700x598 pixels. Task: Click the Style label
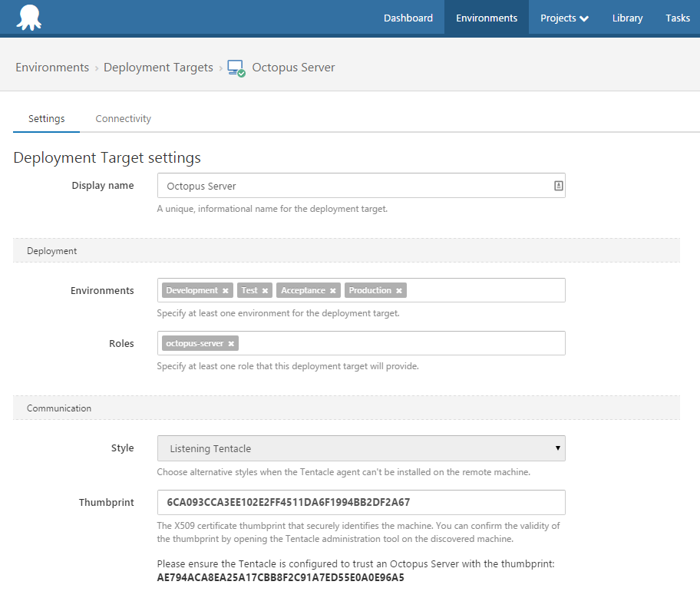[122, 448]
